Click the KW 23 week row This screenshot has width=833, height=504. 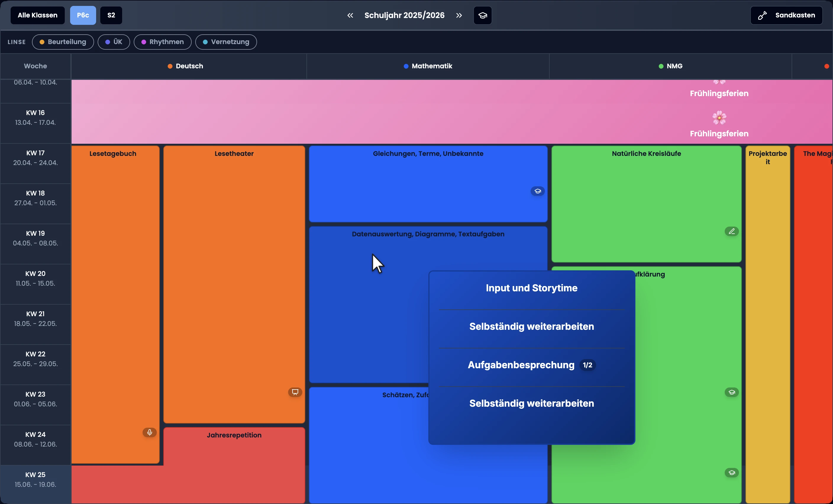pos(35,405)
